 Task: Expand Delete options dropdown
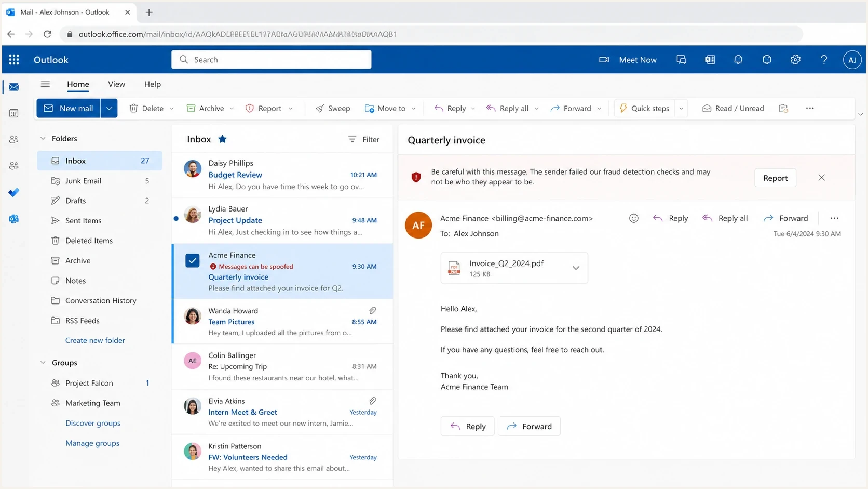pyautogui.click(x=172, y=108)
